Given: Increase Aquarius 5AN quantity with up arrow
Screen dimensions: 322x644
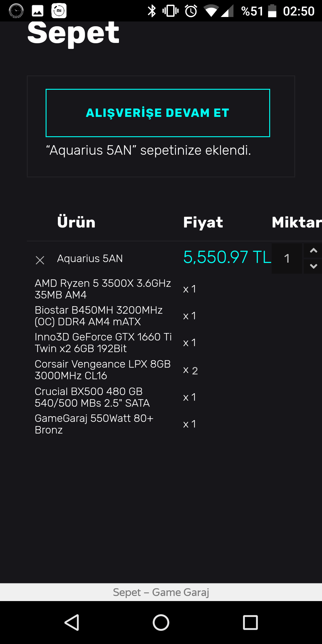Looking at the screenshot, I should coord(313,251).
